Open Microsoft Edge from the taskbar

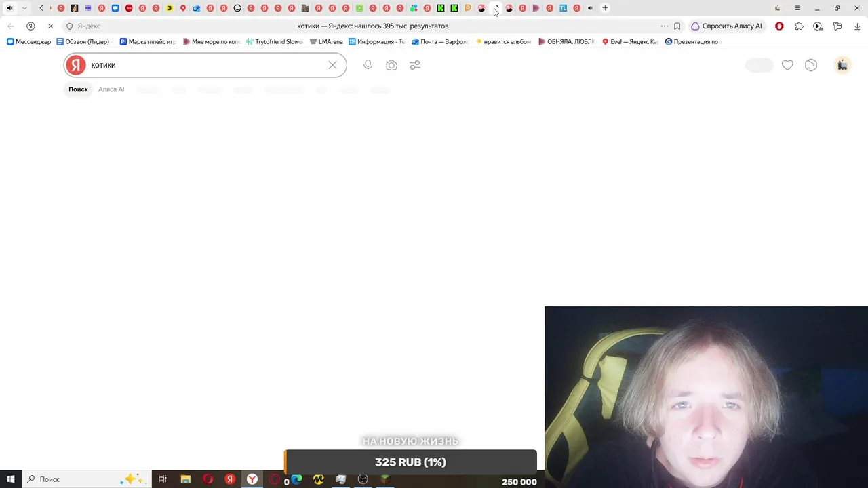click(x=296, y=479)
